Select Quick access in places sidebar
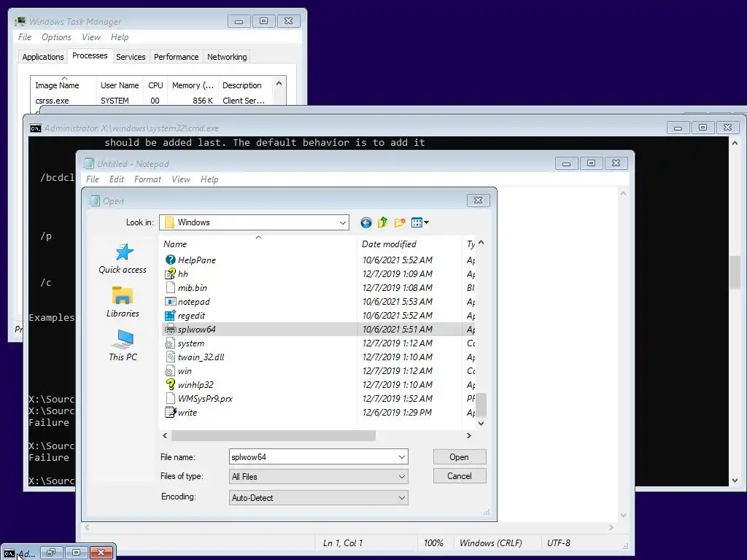The width and height of the screenshot is (747, 560). point(123,259)
